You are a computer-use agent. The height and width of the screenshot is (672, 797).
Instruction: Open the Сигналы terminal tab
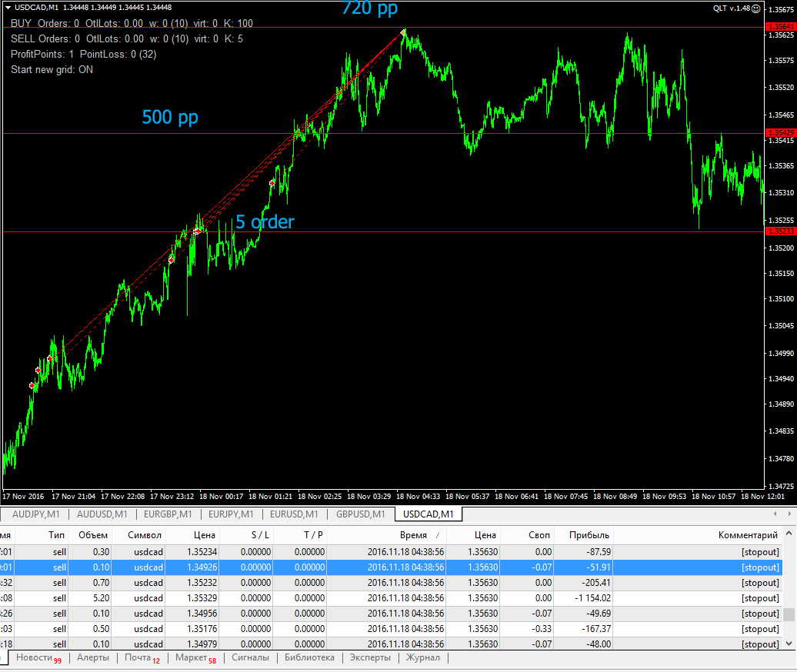(250, 658)
